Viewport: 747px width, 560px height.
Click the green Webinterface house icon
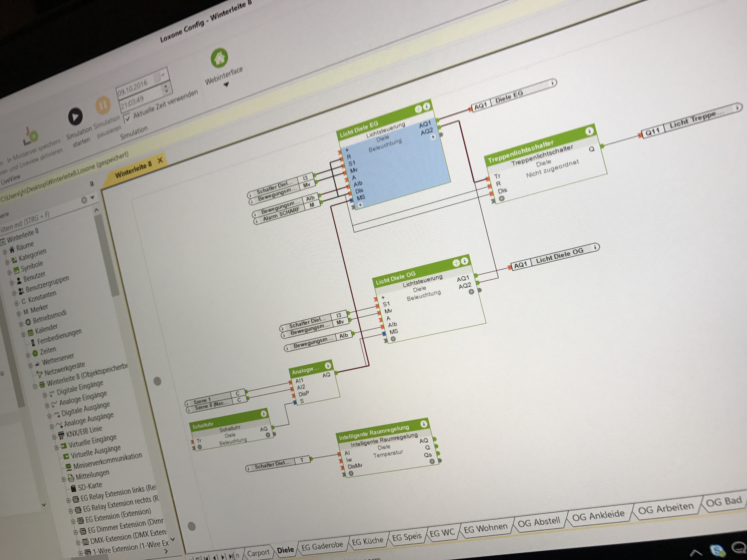[219, 58]
